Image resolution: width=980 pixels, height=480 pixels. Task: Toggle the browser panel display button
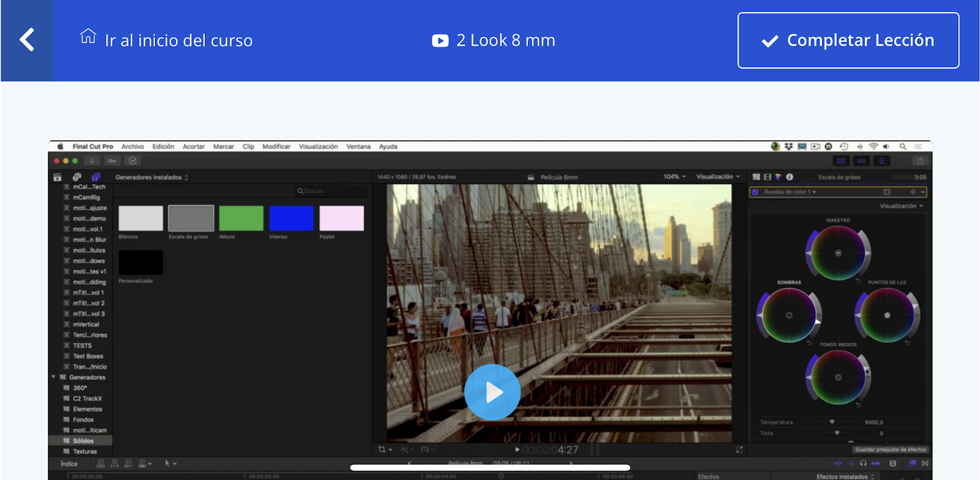pos(841,161)
